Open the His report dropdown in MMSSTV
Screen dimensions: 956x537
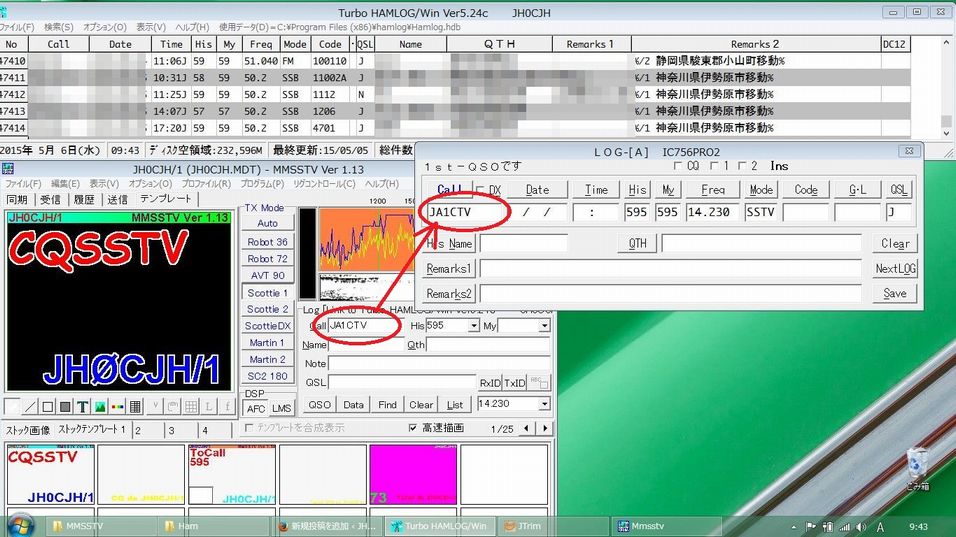point(474,326)
